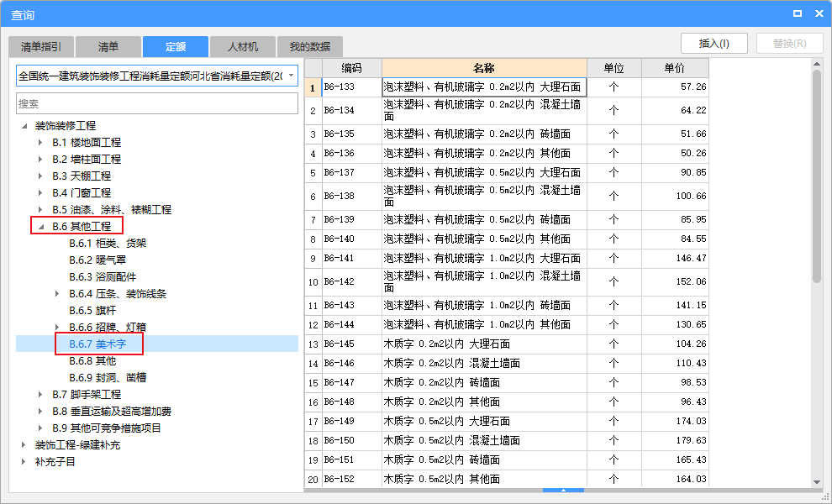Image resolution: width=832 pixels, height=504 pixels.
Task: Expand the B.4 门窗工程 node
Action: tap(40, 193)
